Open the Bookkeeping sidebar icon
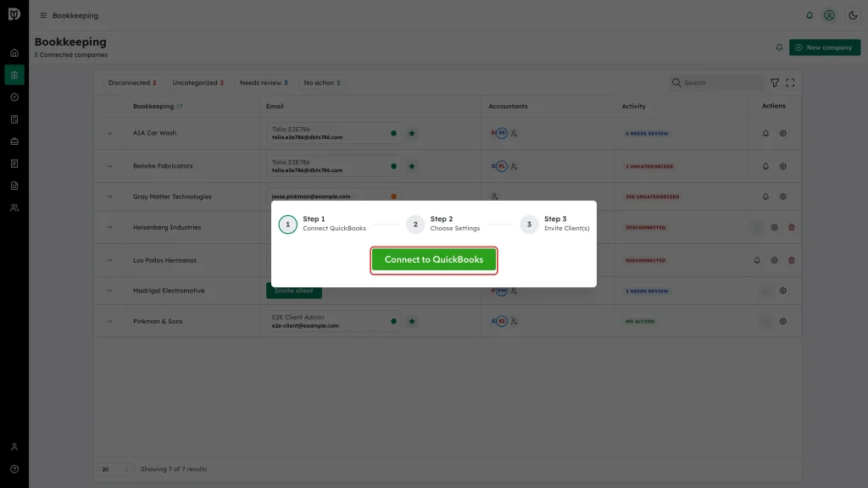The height and width of the screenshot is (488, 868). [14, 75]
